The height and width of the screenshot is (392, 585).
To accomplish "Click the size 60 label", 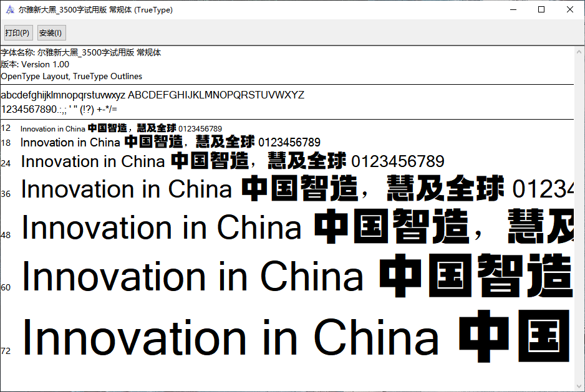I will [x=6, y=287].
